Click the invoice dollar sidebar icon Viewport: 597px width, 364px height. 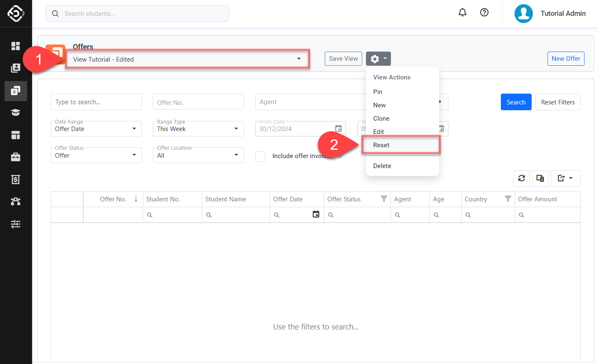(15, 179)
